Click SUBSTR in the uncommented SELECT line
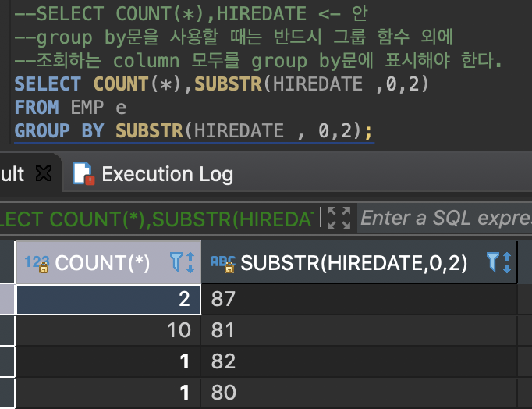 point(229,84)
